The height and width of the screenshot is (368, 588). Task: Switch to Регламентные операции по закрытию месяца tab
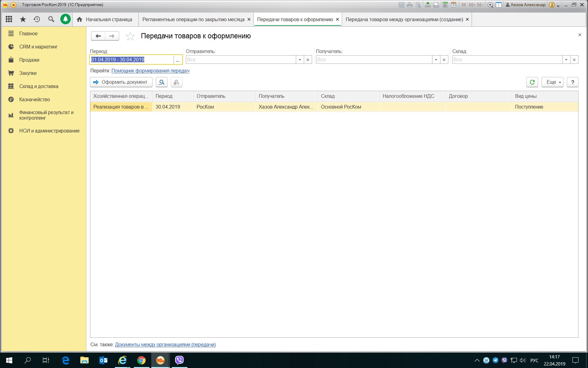(x=193, y=20)
